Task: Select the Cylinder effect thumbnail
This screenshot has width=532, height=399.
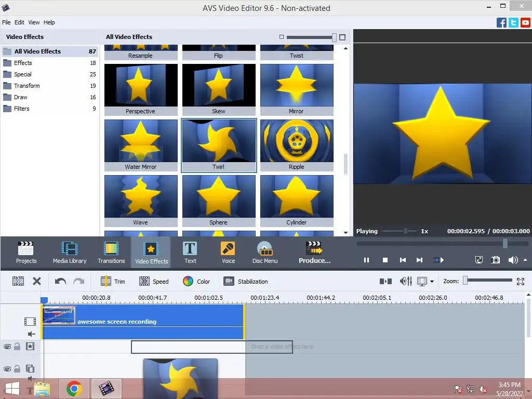Action: pos(297,201)
